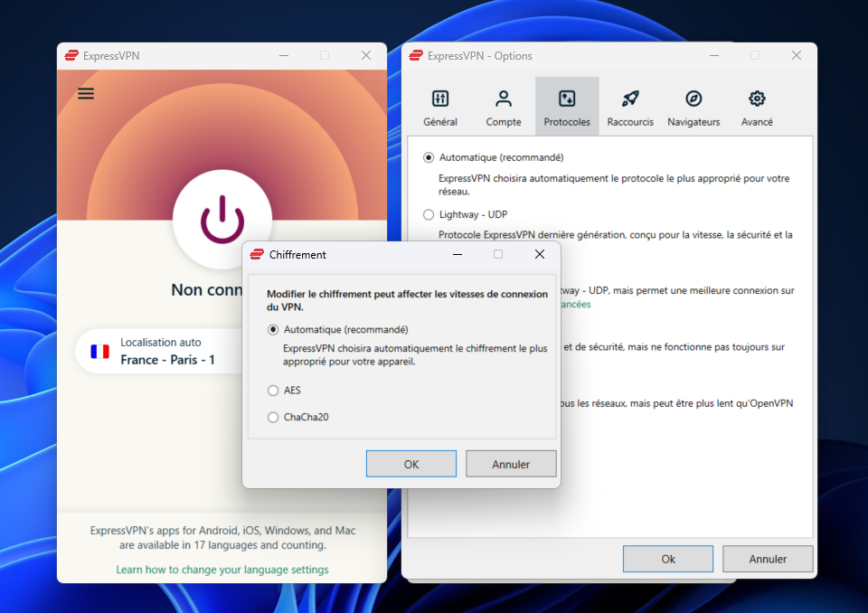Viewport: 868px width, 613px height.
Task: Open the France - Paris - 1 location selector
Action: pos(161,351)
